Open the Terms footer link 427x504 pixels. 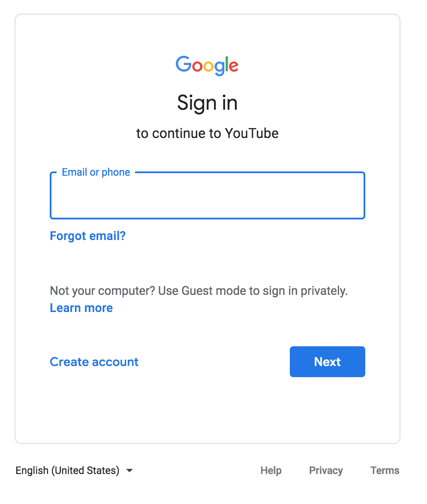point(385,471)
